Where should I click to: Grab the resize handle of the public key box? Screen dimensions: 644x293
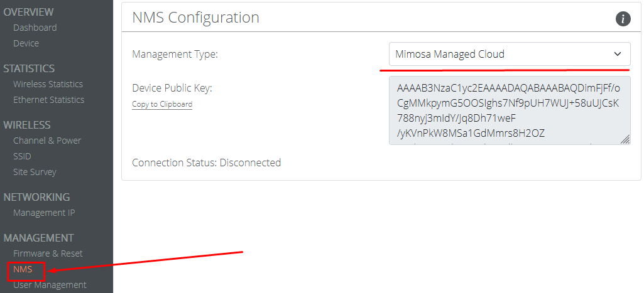(625, 139)
